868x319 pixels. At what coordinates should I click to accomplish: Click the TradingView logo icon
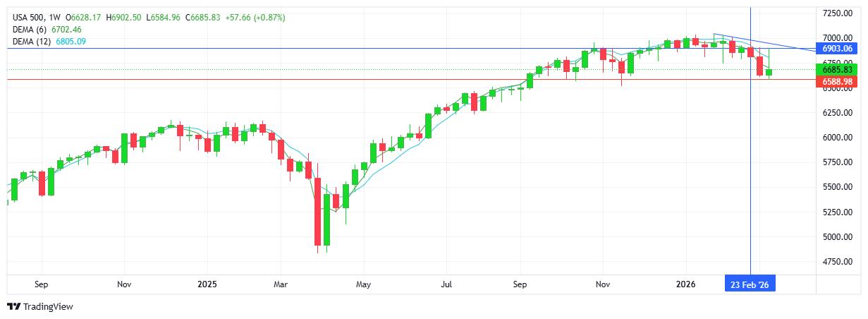(13, 307)
